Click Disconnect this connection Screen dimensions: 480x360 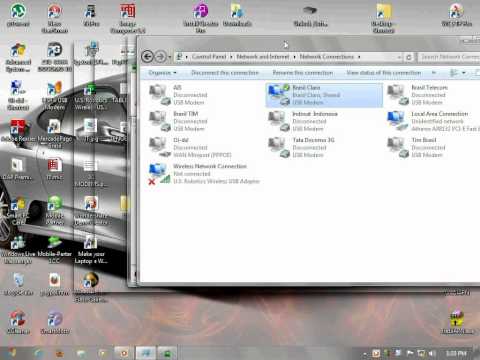tap(225, 73)
